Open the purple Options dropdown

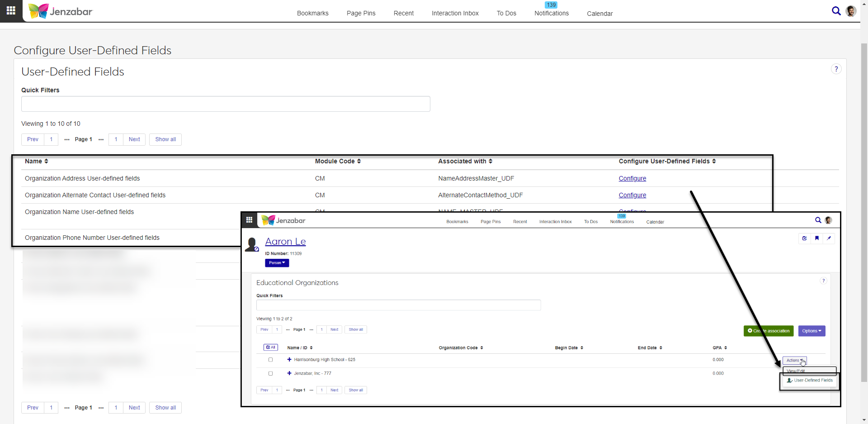(811, 331)
